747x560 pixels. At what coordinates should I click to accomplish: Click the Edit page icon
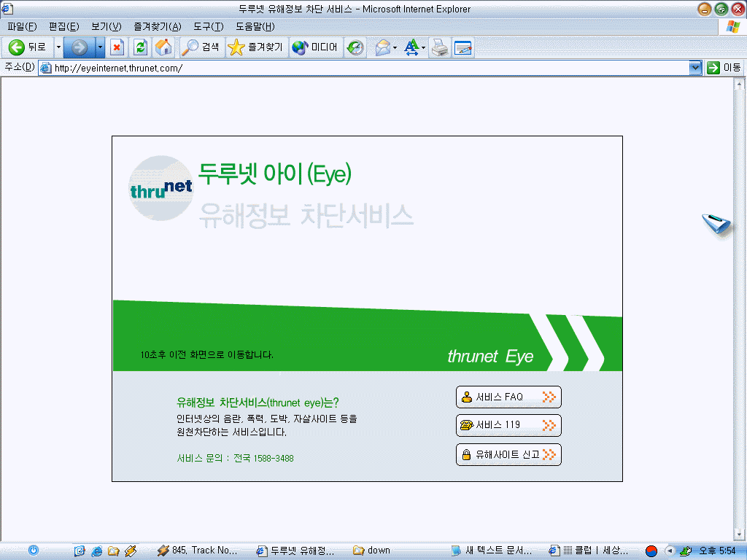coord(462,47)
